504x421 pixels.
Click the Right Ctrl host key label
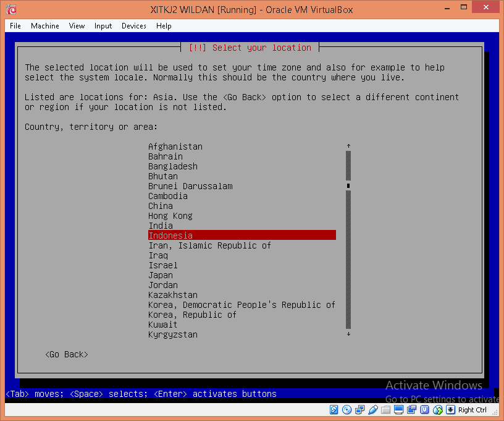click(x=472, y=410)
